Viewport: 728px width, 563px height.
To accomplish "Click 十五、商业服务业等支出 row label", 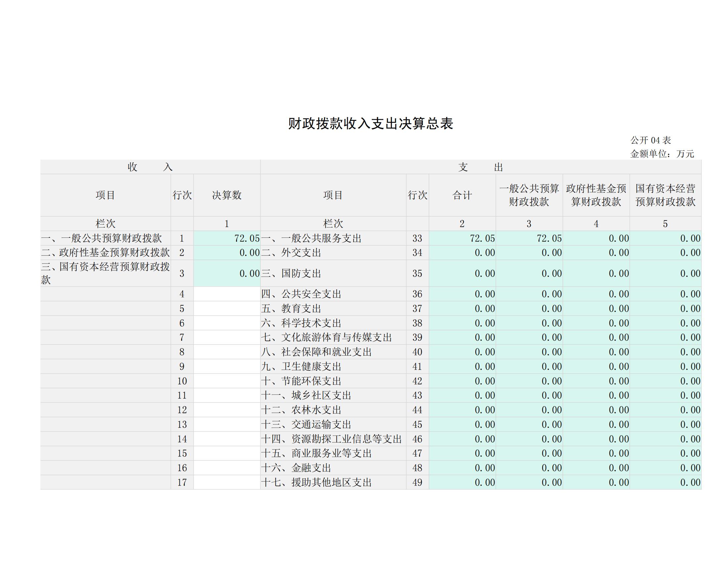I will (x=316, y=453).
